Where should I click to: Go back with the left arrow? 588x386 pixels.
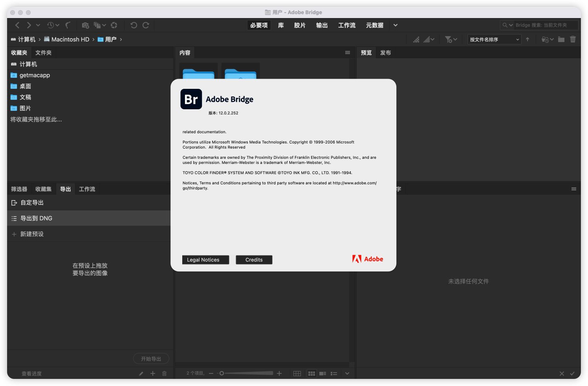[17, 25]
